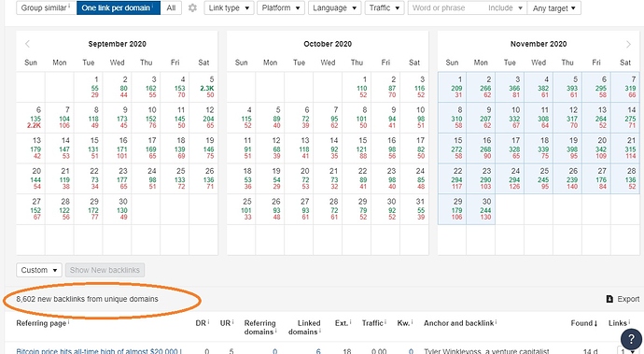
Task: Open the Traffic filter dropdown
Action: 385,7
